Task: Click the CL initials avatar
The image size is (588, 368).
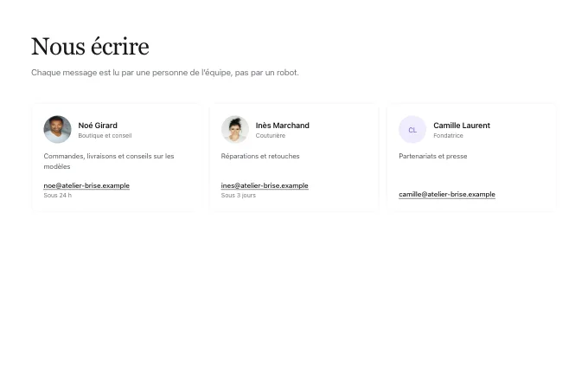Action: pyautogui.click(x=412, y=130)
